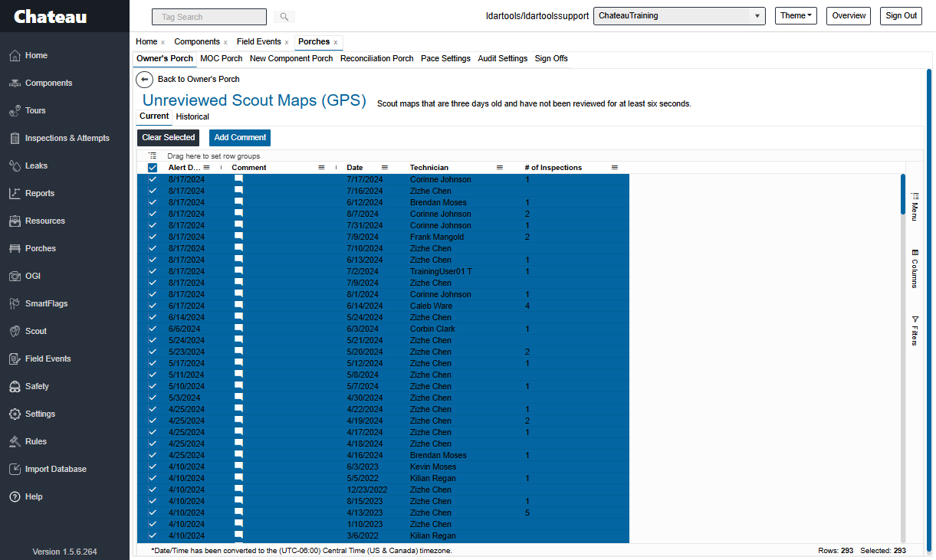Sort by Technician column header
Viewport: 936px width, 560px height.
point(429,167)
